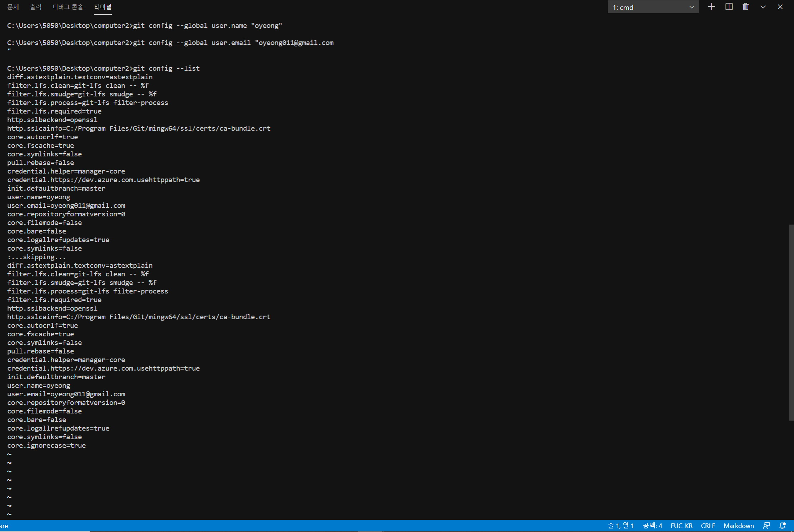Click the first 'pull.rebase=false' line
The image size is (794, 532).
coord(41,162)
